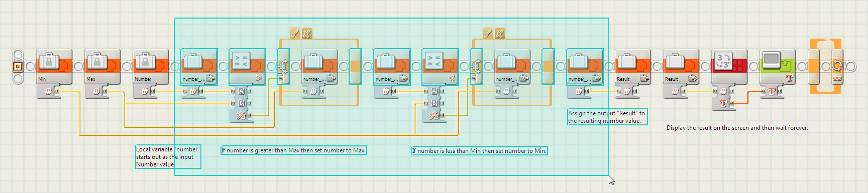Click input A plug of less-than Compare

coord(426,91)
